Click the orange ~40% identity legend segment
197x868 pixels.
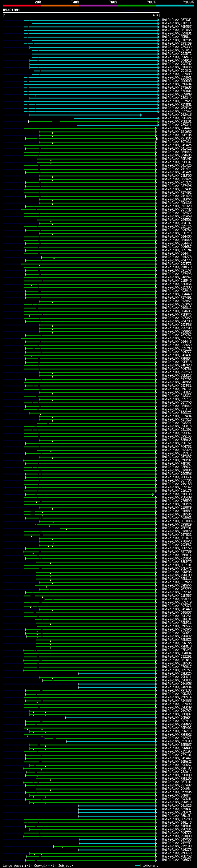[60, 6]
